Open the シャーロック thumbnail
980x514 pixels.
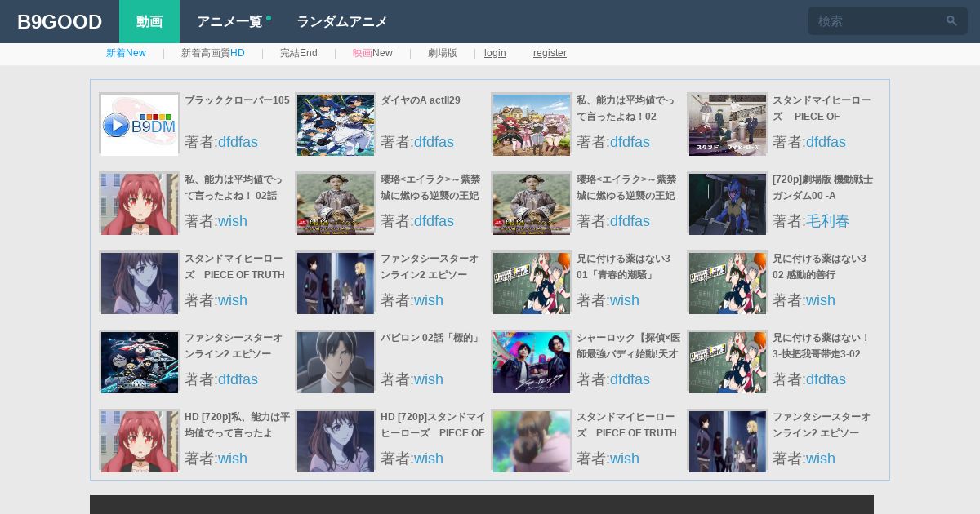(532, 361)
